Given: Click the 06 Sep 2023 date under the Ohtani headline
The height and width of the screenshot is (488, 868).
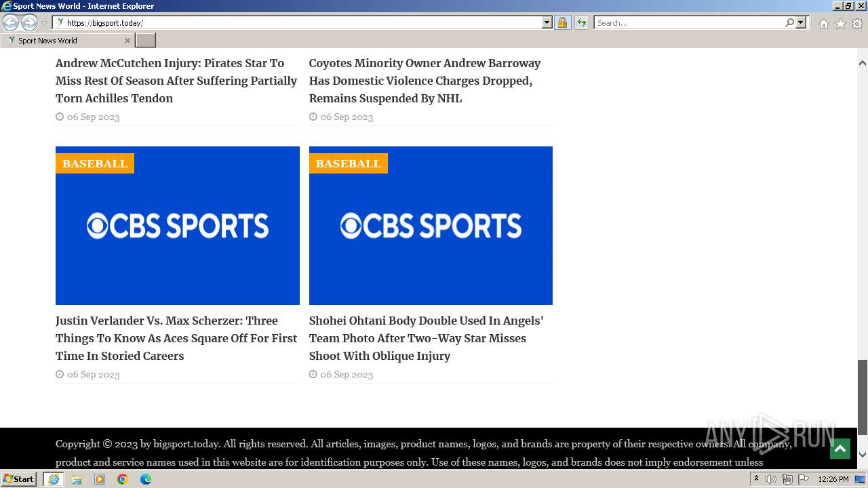Looking at the screenshot, I should [347, 374].
